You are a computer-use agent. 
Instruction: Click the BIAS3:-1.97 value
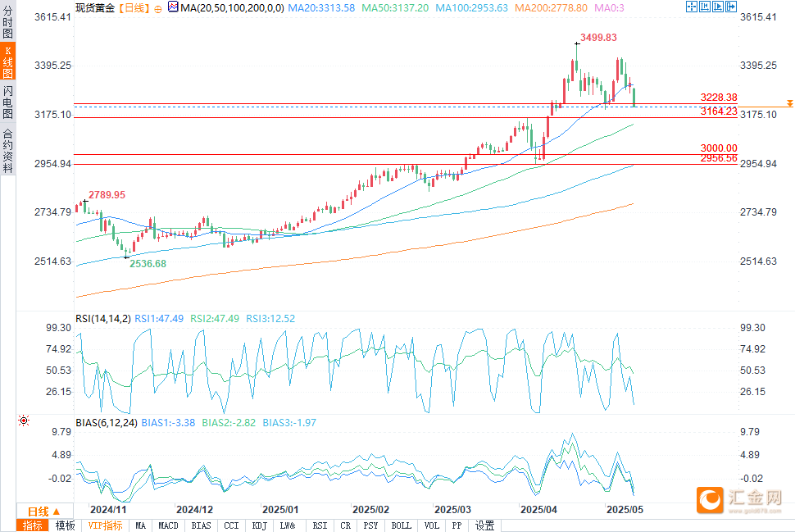click(x=289, y=422)
